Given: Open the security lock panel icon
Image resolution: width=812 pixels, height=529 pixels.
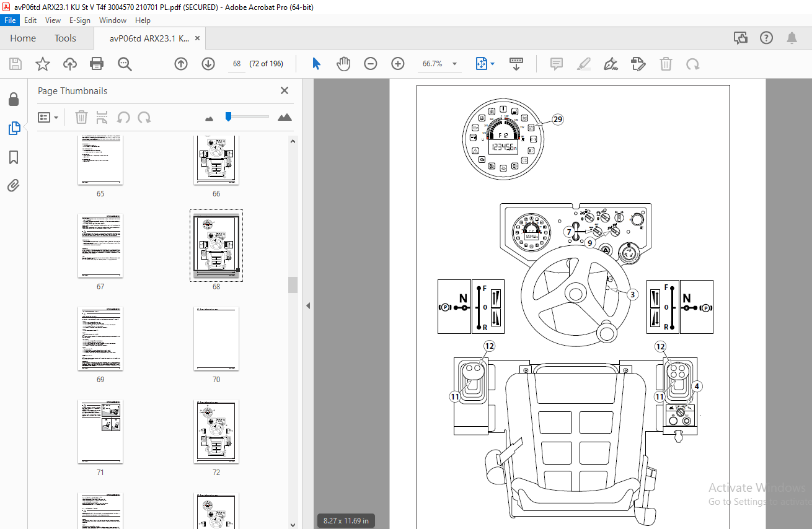Looking at the screenshot, I should coord(14,99).
